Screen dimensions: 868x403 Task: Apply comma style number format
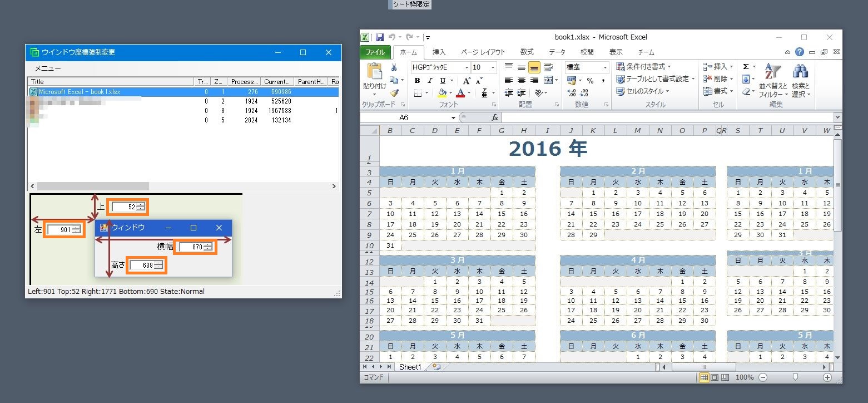tap(603, 81)
